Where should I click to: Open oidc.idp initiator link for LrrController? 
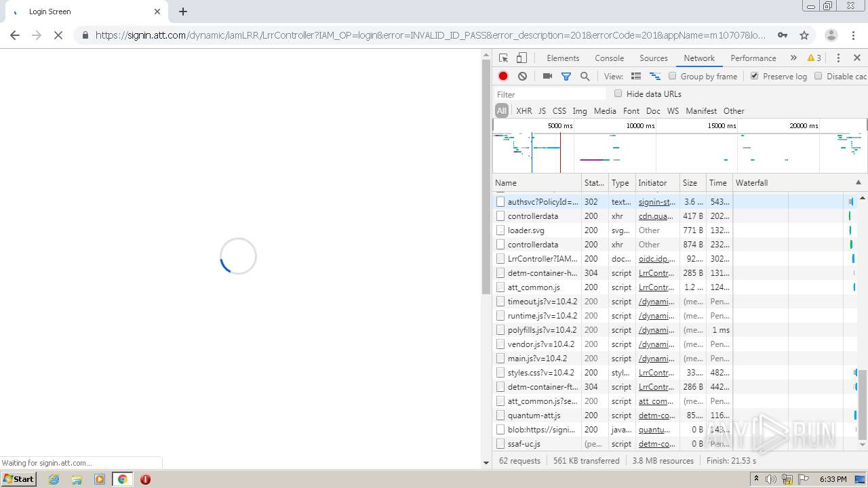[x=657, y=259]
